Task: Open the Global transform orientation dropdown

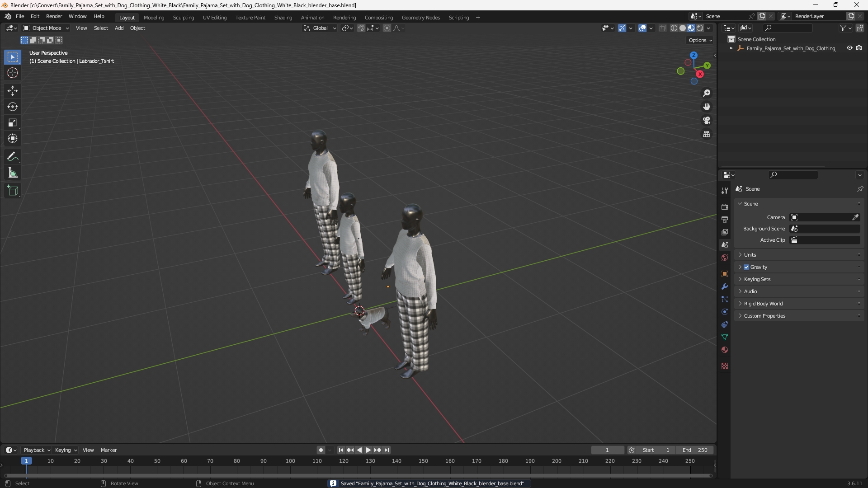Action: pos(320,28)
